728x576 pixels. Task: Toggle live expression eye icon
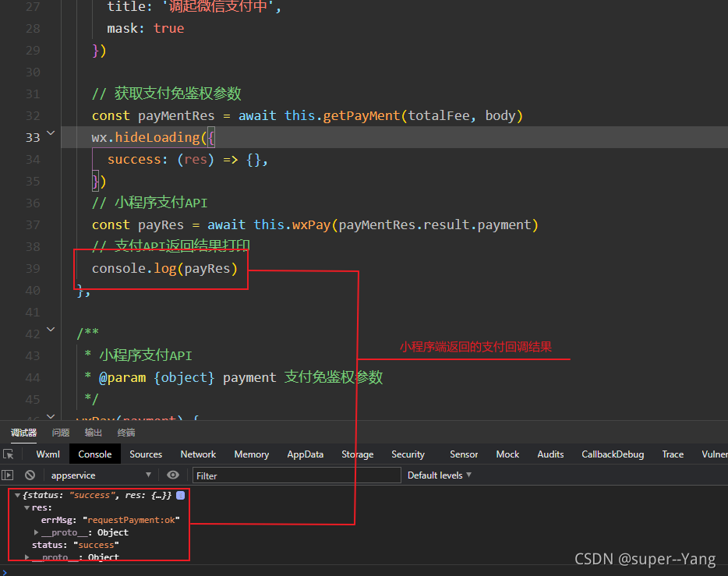click(173, 475)
